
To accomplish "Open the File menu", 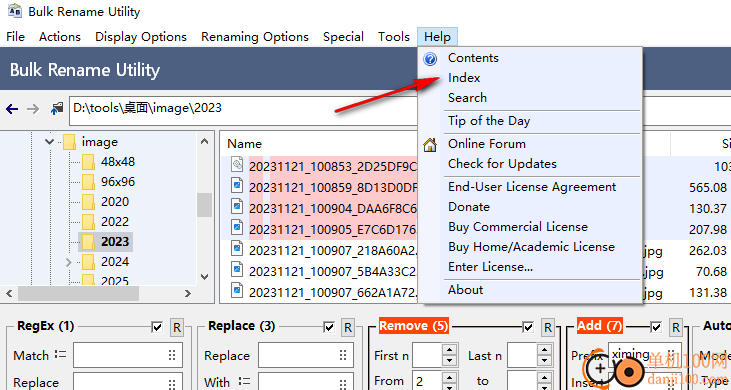I will [15, 37].
